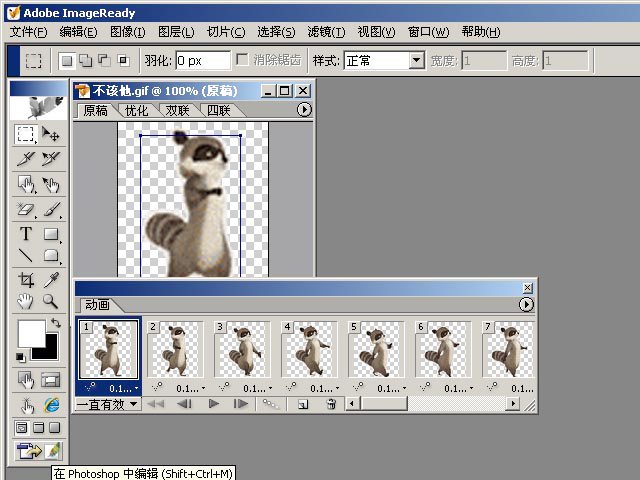Viewport: 640px width, 480px height.
Task: Select the Hand tool
Action: tap(25, 301)
